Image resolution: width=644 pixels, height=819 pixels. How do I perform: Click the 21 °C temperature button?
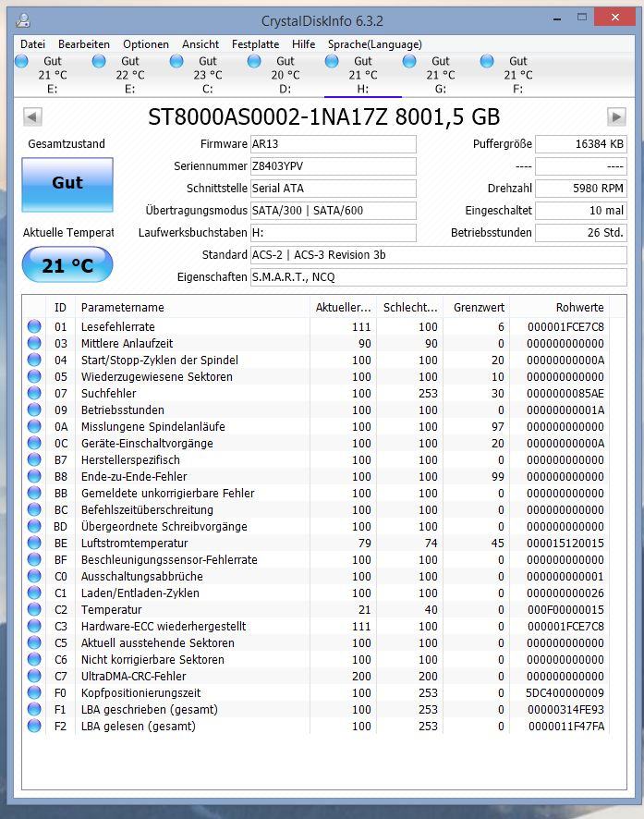coord(67,264)
